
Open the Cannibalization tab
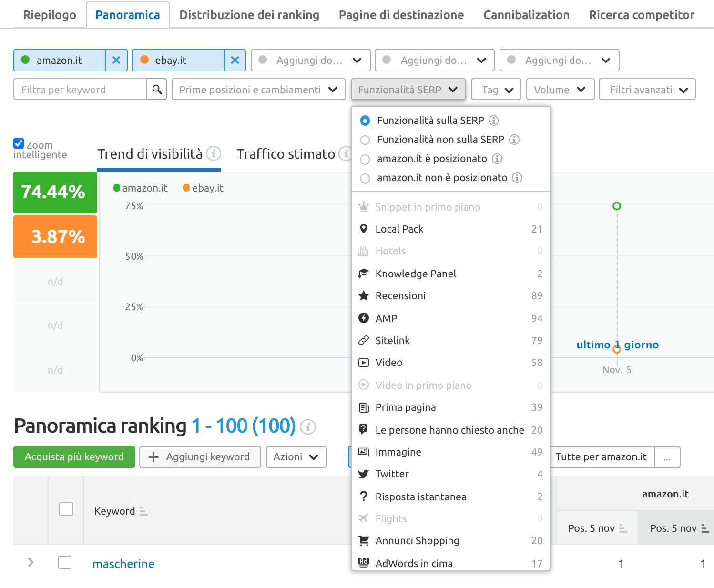coord(526,15)
